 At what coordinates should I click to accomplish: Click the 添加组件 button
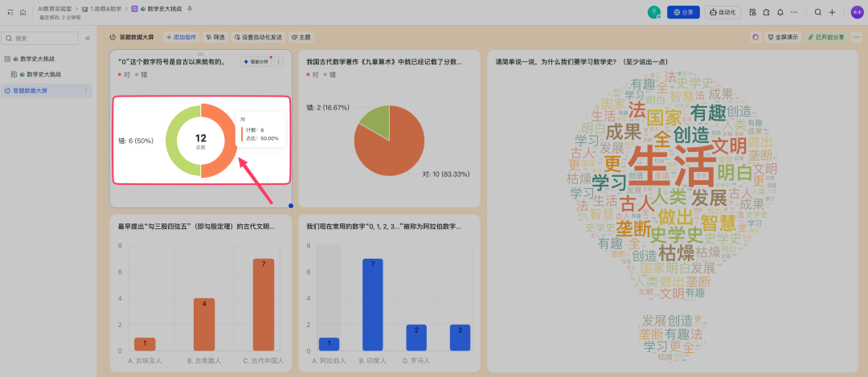pos(182,37)
